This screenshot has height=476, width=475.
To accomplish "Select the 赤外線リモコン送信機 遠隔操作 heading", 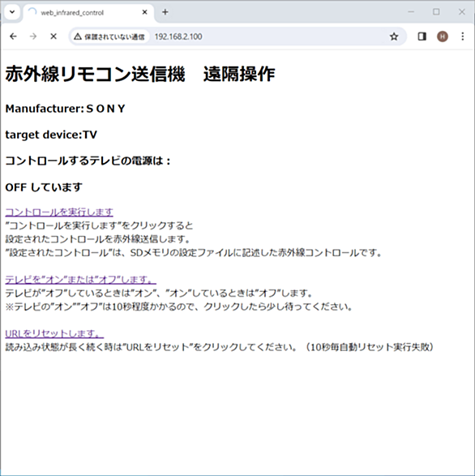I will click(140, 74).
